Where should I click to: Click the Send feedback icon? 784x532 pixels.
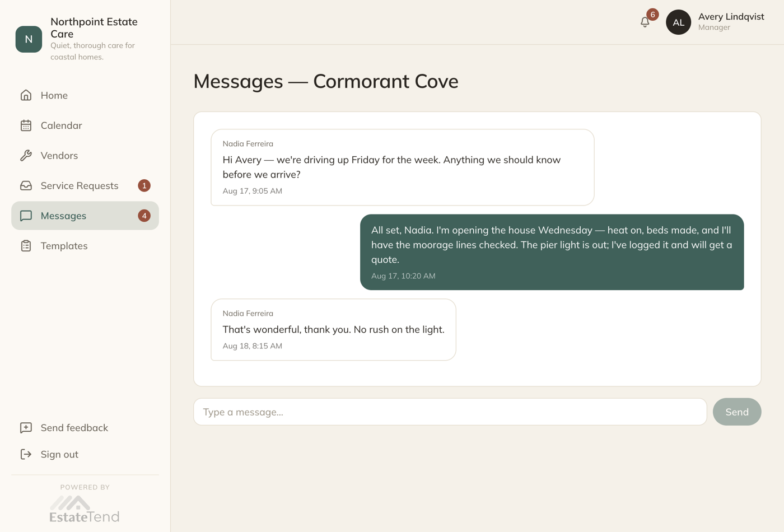tap(26, 428)
